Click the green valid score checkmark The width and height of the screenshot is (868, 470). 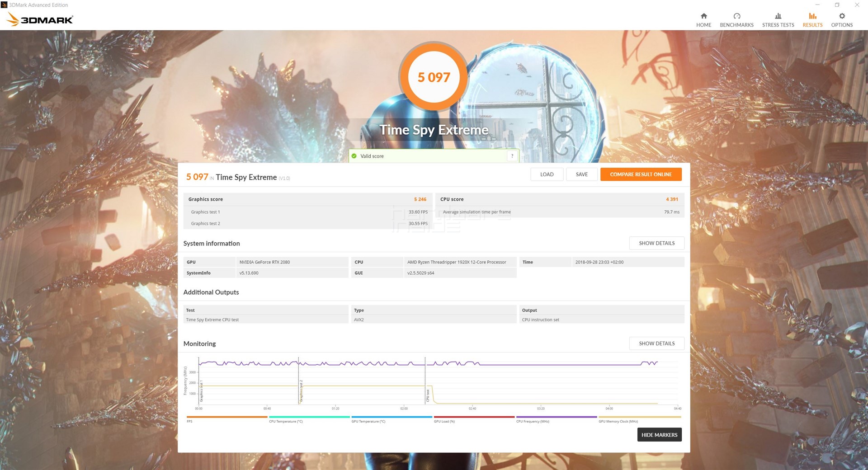[x=354, y=155]
